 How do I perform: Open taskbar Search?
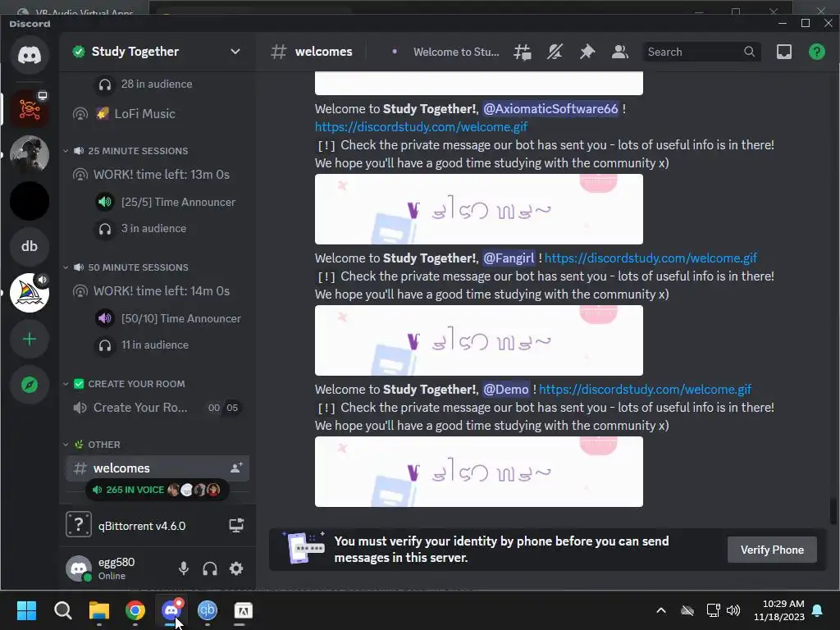pyautogui.click(x=62, y=610)
